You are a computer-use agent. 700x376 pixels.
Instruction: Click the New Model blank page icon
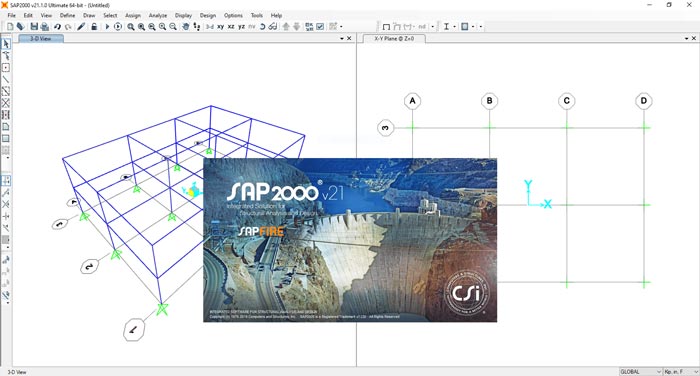(x=10, y=27)
